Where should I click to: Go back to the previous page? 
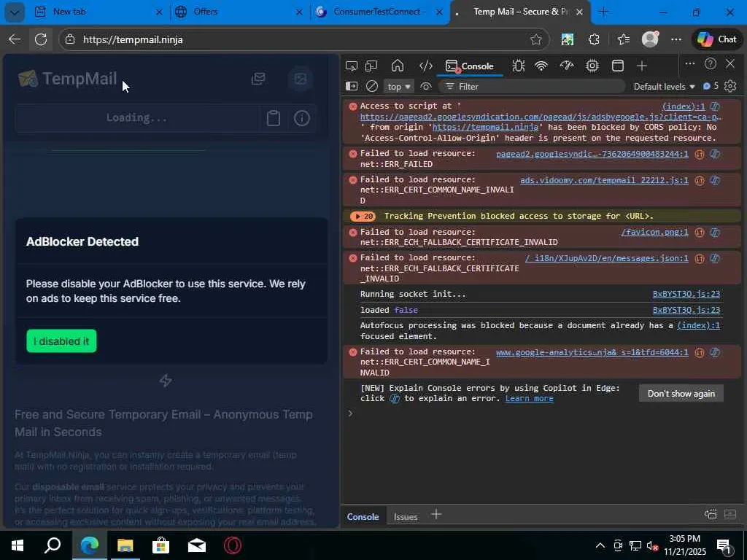pyautogui.click(x=15, y=39)
